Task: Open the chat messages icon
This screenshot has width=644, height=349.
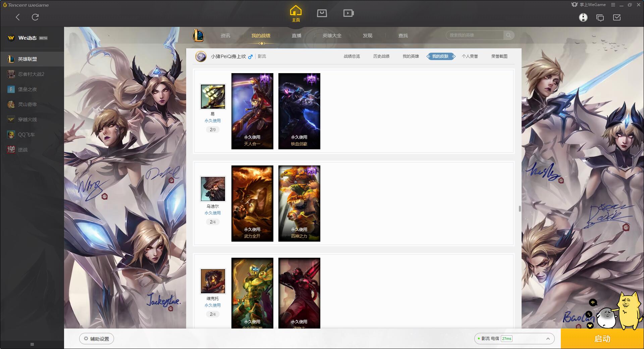Action: (x=600, y=18)
